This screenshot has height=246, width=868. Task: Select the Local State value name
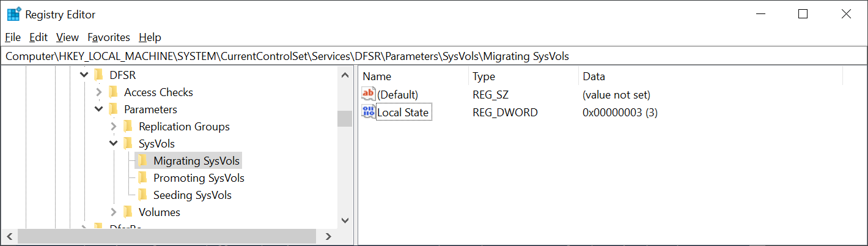403,113
